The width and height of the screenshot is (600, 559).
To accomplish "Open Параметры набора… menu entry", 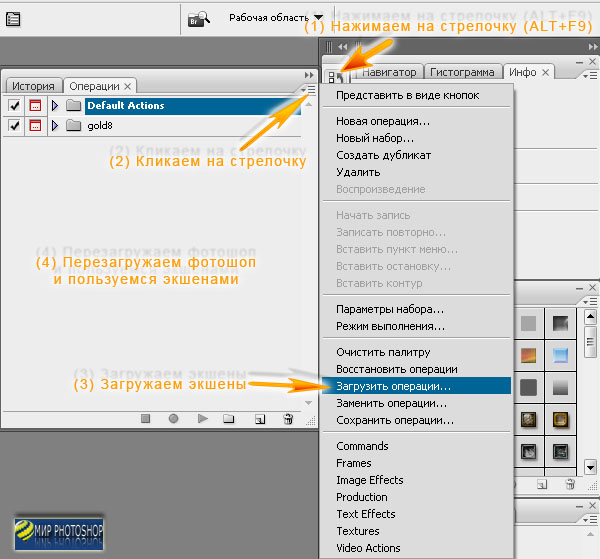I will [416, 309].
